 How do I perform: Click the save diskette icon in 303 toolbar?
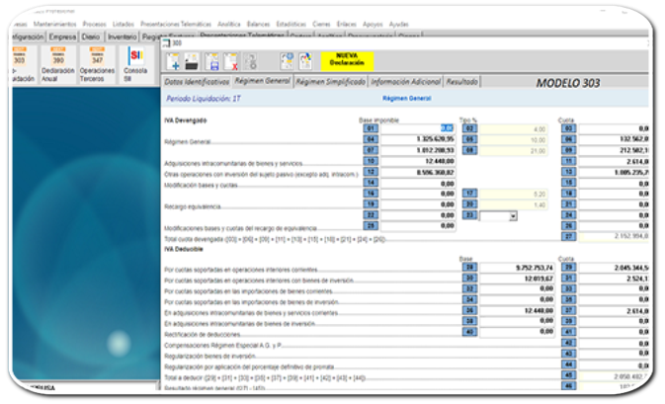click(212, 61)
